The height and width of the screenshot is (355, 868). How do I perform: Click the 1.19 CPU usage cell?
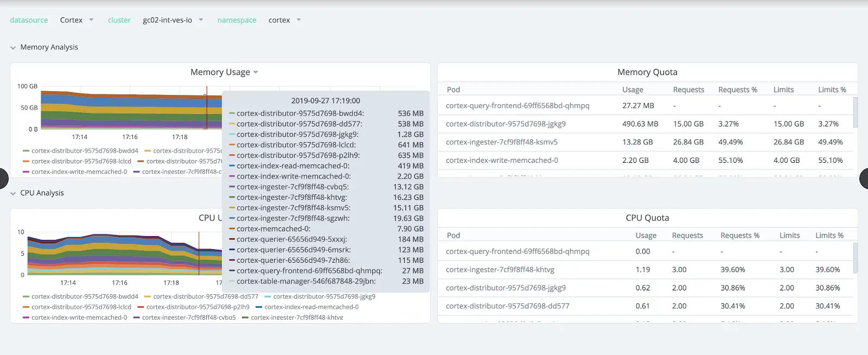pyautogui.click(x=643, y=269)
